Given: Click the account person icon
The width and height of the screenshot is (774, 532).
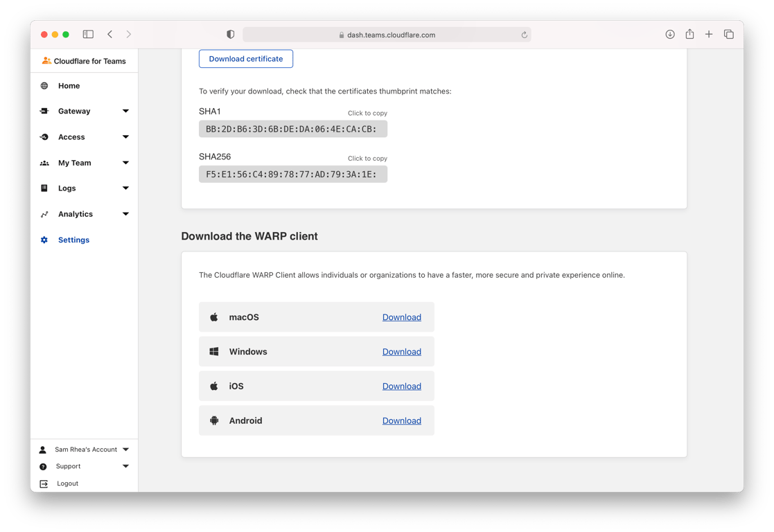Looking at the screenshot, I should coord(43,450).
